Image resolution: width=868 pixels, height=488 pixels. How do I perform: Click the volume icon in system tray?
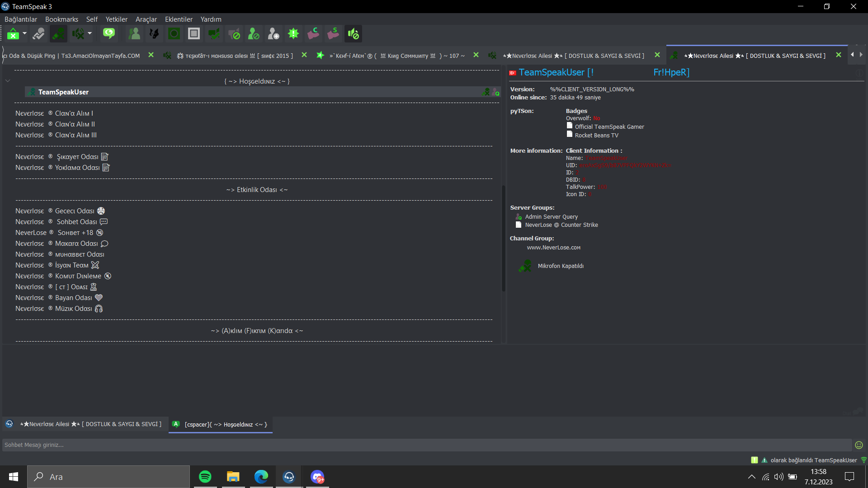778,477
